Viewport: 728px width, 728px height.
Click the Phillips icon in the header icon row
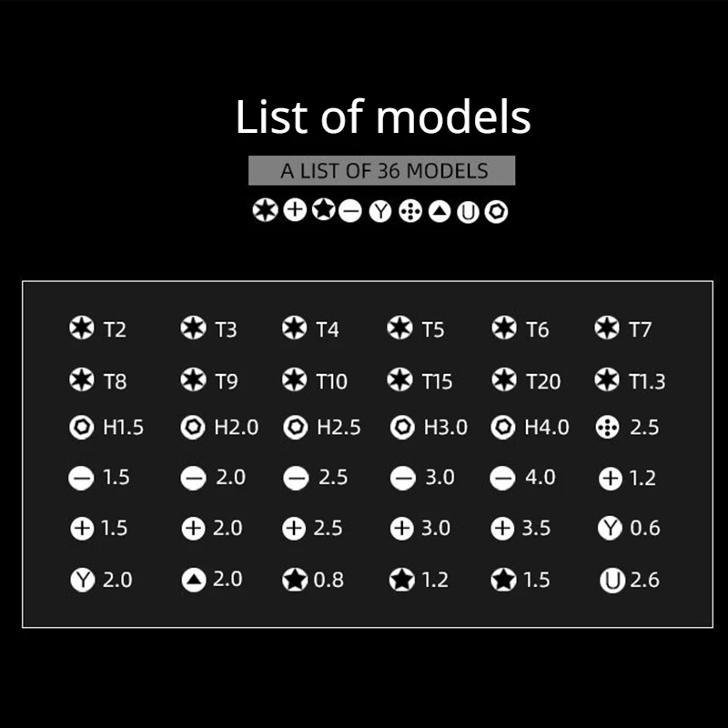(x=294, y=211)
